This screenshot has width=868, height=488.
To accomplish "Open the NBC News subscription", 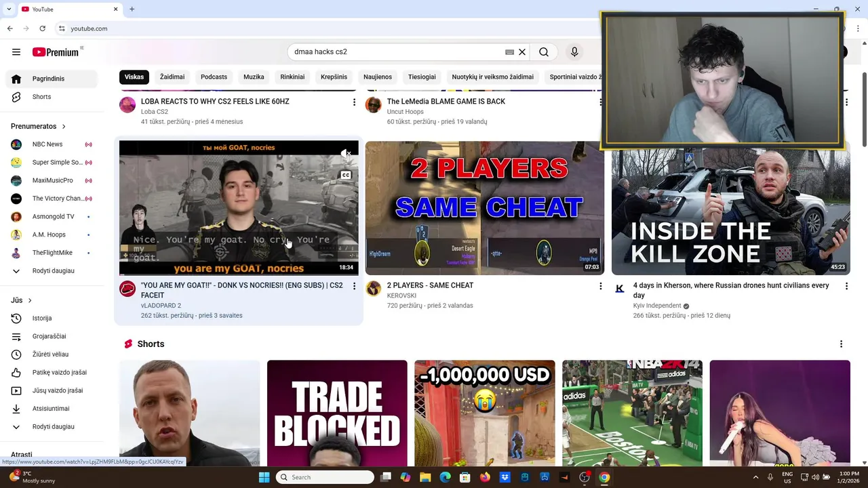I will [52, 144].
